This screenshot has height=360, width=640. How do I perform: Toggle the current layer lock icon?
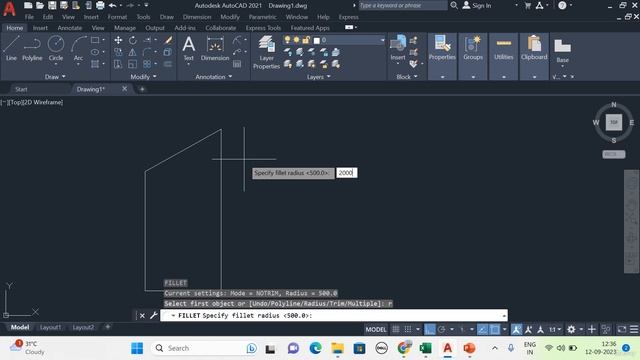(x=306, y=40)
